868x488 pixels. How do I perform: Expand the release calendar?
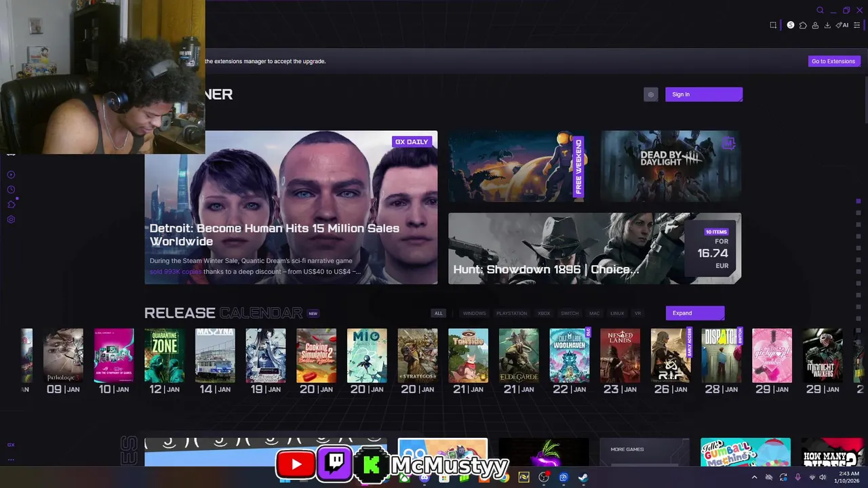click(x=695, y=313)
